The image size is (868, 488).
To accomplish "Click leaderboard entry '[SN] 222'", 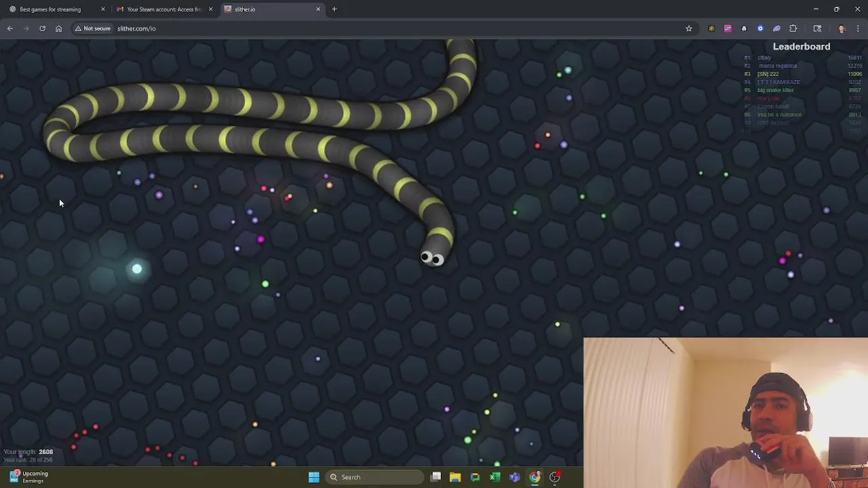I will 768,74.
